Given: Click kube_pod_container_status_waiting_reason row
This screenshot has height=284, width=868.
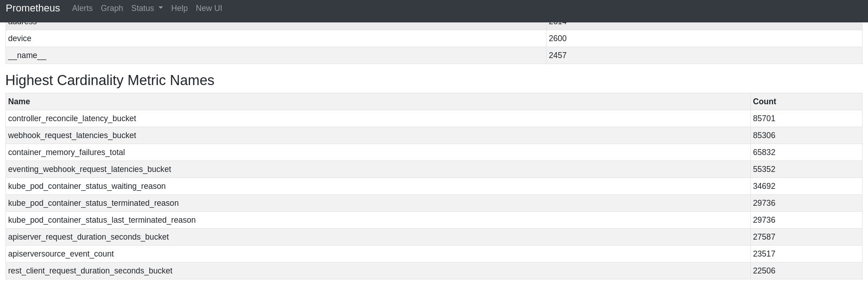Looking at the screenshot, I should 87,186.
